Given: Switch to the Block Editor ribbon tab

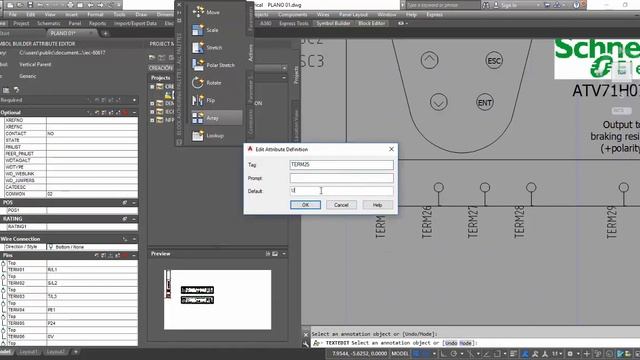Looking at the screenshot, I should tap(371, 23).
